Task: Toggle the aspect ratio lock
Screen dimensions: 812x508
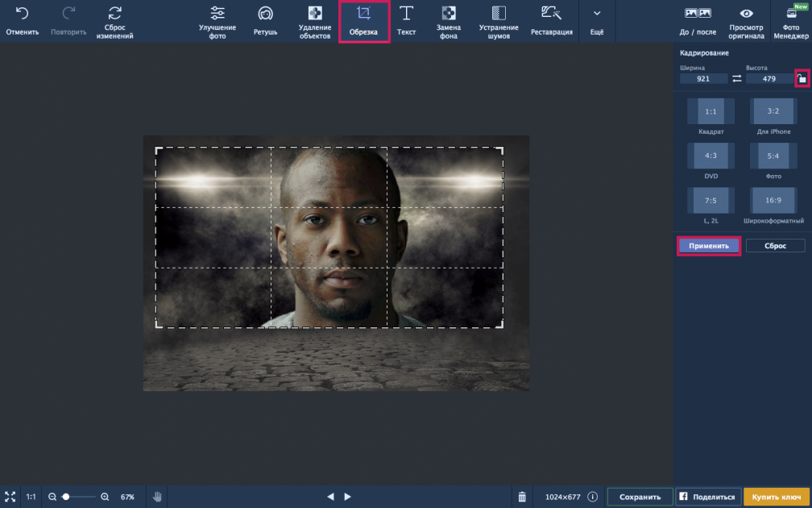Action: point(802,78)
